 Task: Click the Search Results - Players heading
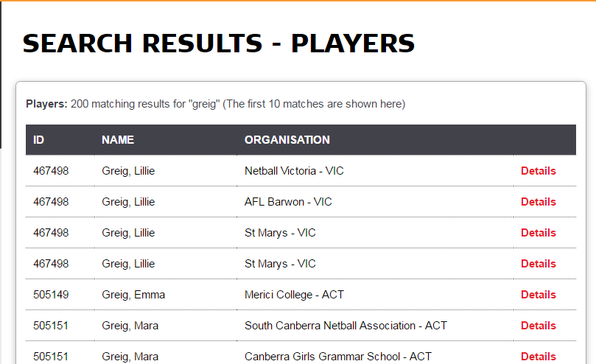[x=219, y=43]
